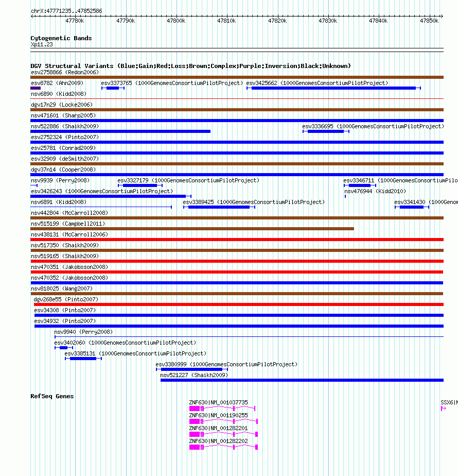
Task: Click the esv3425662 variant label
Action: [317, 83]
